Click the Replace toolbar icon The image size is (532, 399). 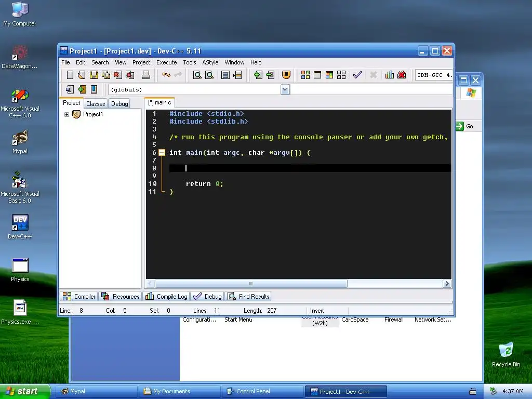tap(209, 75)
